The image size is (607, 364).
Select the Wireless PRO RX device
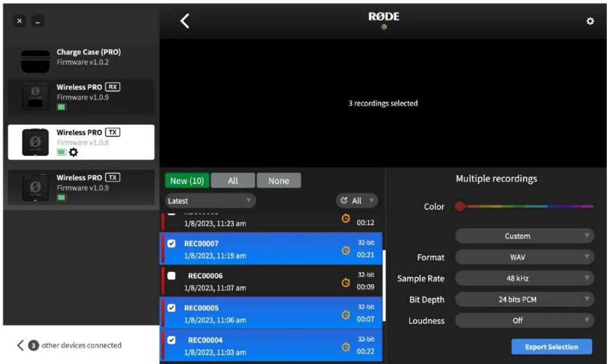tap(81, 98)
